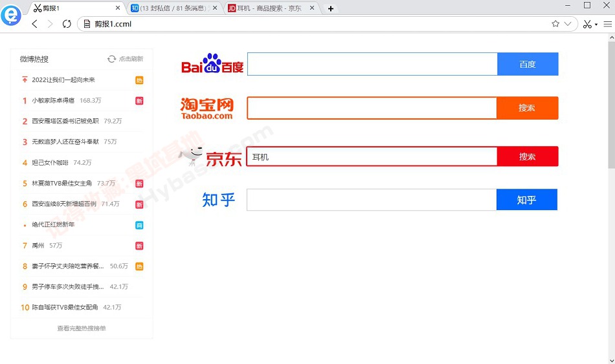
Task: Reload the page with refresh icon
Action: pyautogui.click(x=67, y=24)
